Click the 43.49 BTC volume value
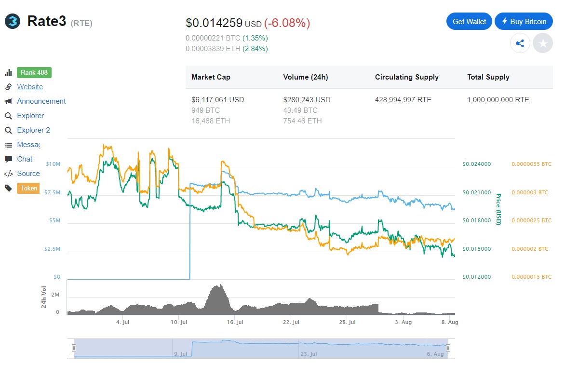 pos(300,110)
